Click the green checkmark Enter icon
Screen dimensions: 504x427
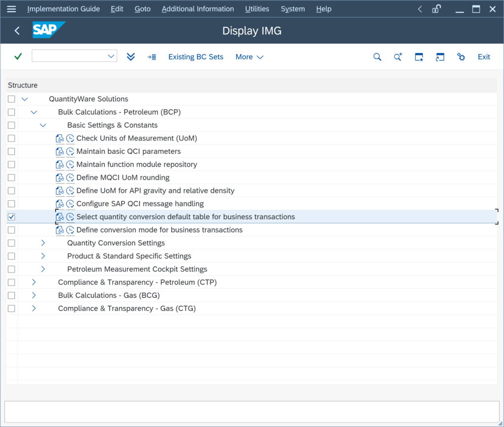(18, 57)
